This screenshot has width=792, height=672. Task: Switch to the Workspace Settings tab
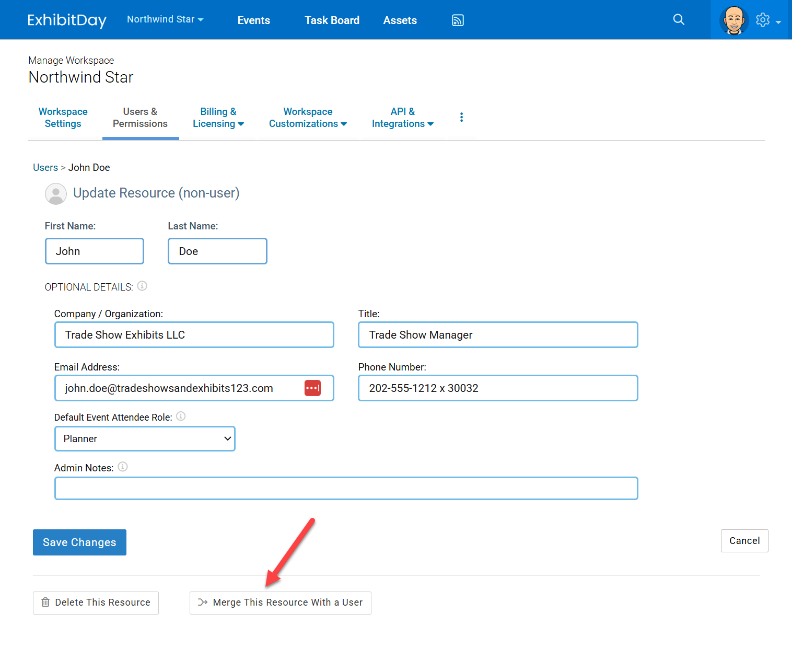click(63, 118)
